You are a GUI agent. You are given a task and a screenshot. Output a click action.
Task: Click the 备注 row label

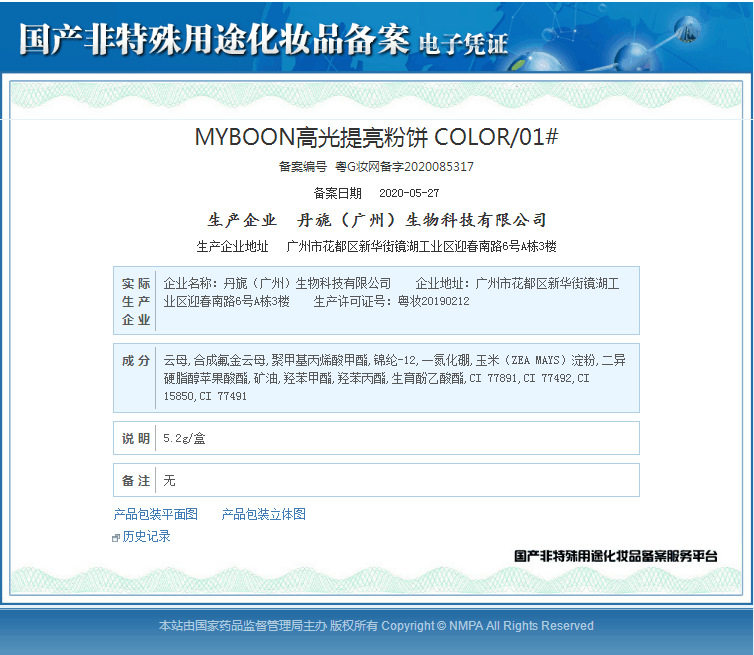(136, 480)
